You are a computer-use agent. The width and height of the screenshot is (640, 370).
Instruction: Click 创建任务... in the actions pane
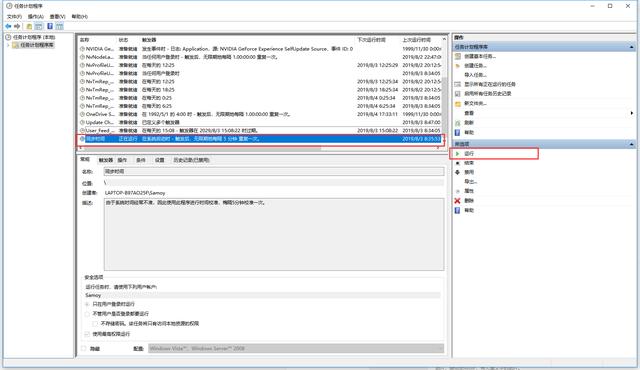475,66
